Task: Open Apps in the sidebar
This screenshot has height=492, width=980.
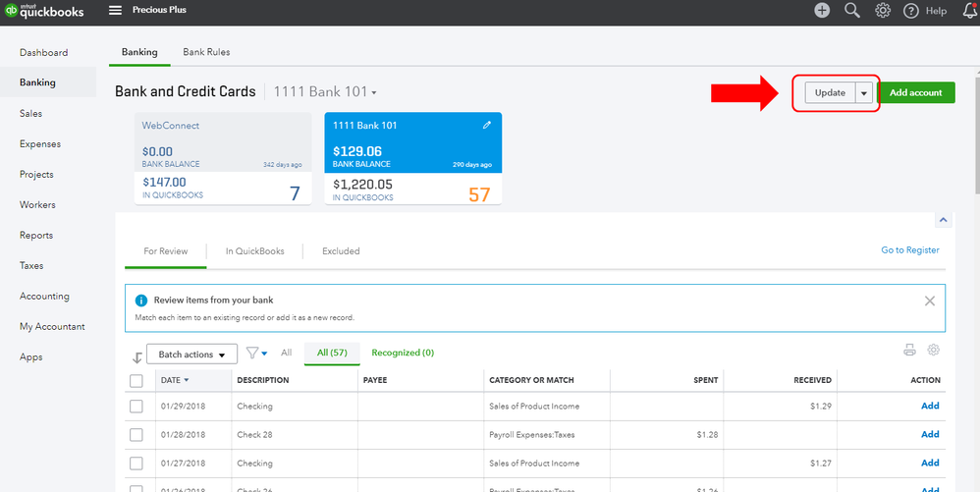Action: (30, 356)
